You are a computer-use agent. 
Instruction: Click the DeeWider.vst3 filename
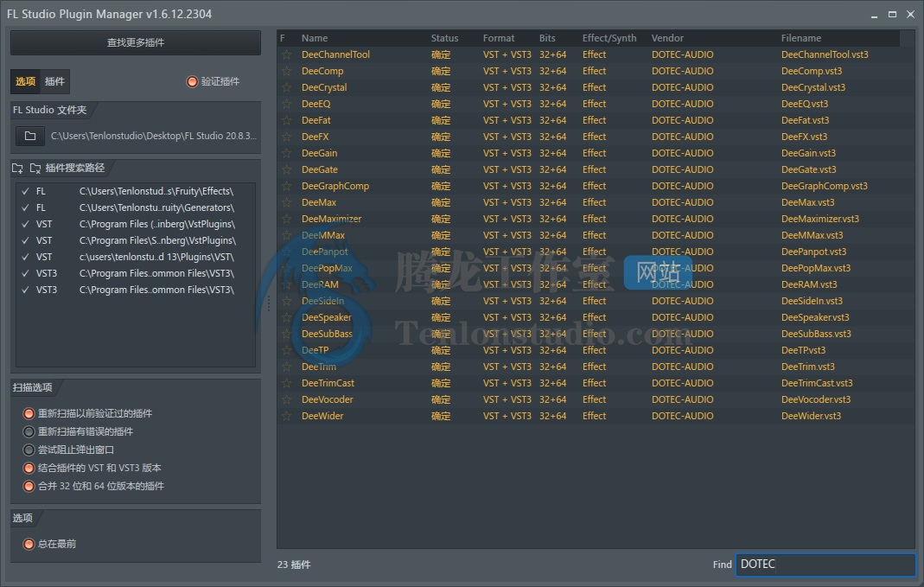[811, 416]
